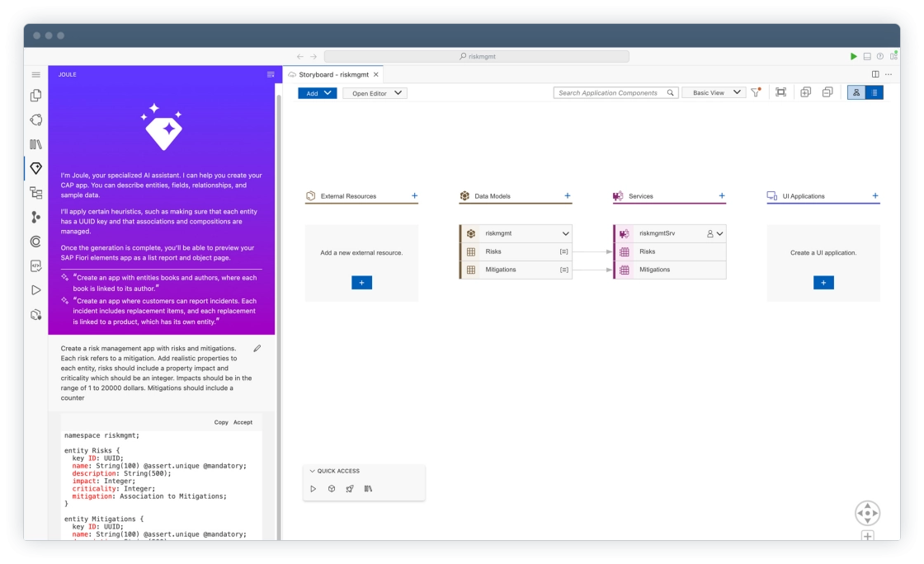
Task: Use the books and authors example prompt
Action: tap(164, 283)
